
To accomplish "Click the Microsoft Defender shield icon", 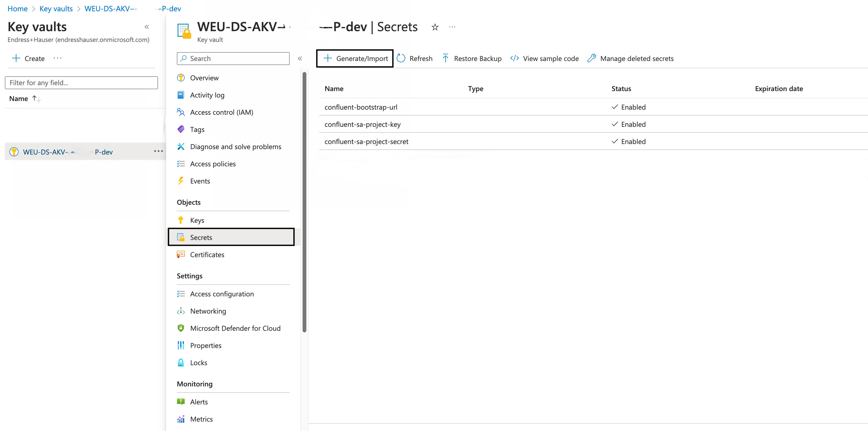I will [181, 328].
